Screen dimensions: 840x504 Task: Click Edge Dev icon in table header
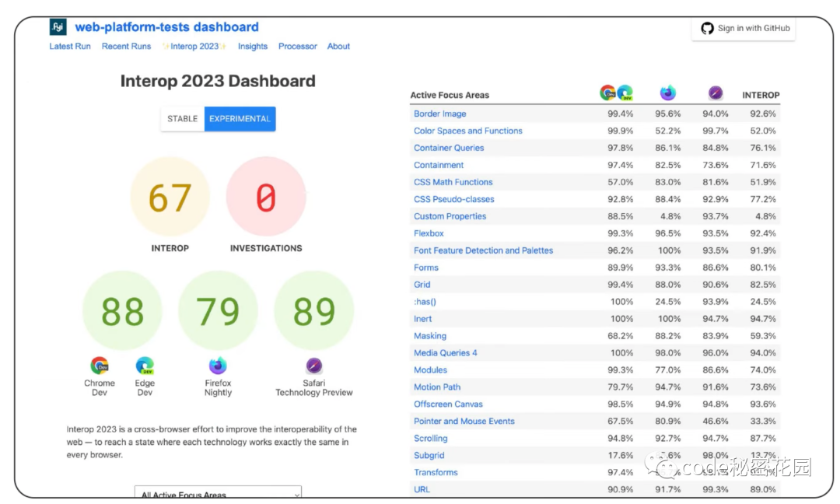click(x=625, y=93)
